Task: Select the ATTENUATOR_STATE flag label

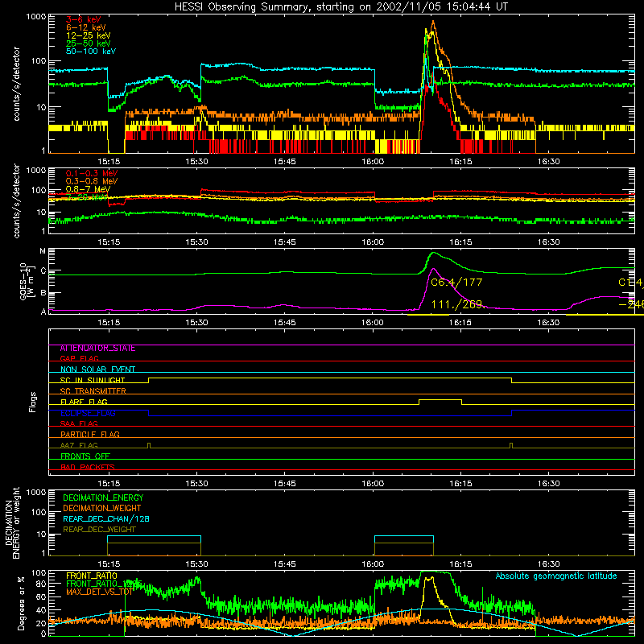Action: pos(97,349)
